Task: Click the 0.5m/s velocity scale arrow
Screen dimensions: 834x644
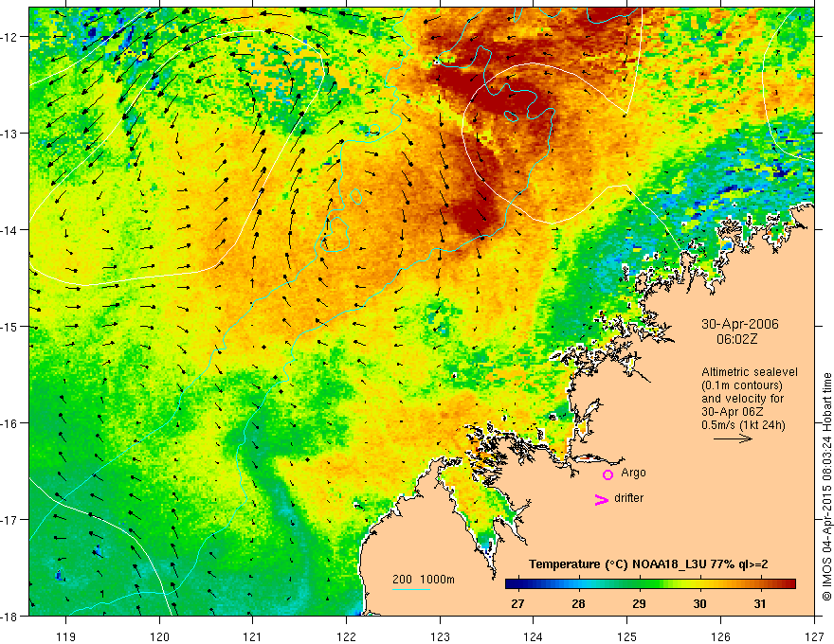Action: (x=733, y=438)
